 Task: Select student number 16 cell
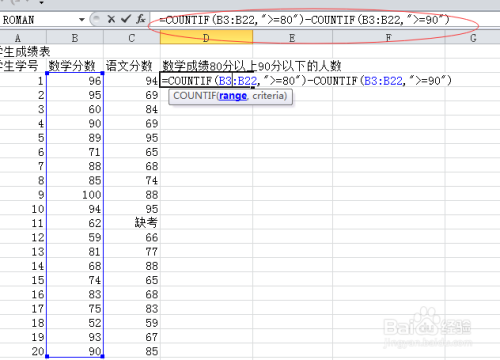click(23, 294)
